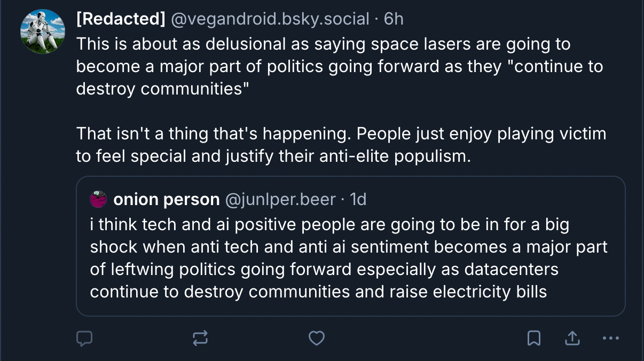Image resolution: width=644 pixels, height=361 pixels.
Task: Click the robot profile avatar
Action: pos(43,32)
